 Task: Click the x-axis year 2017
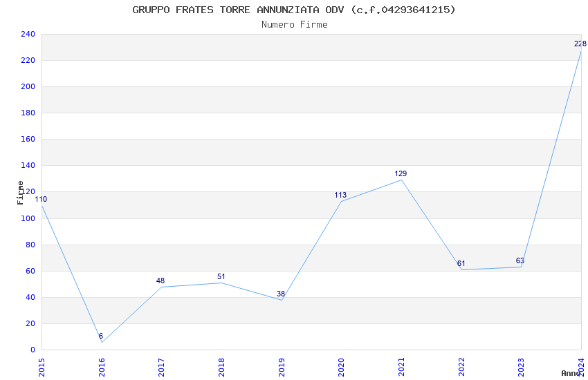click(x=162, y=368)
